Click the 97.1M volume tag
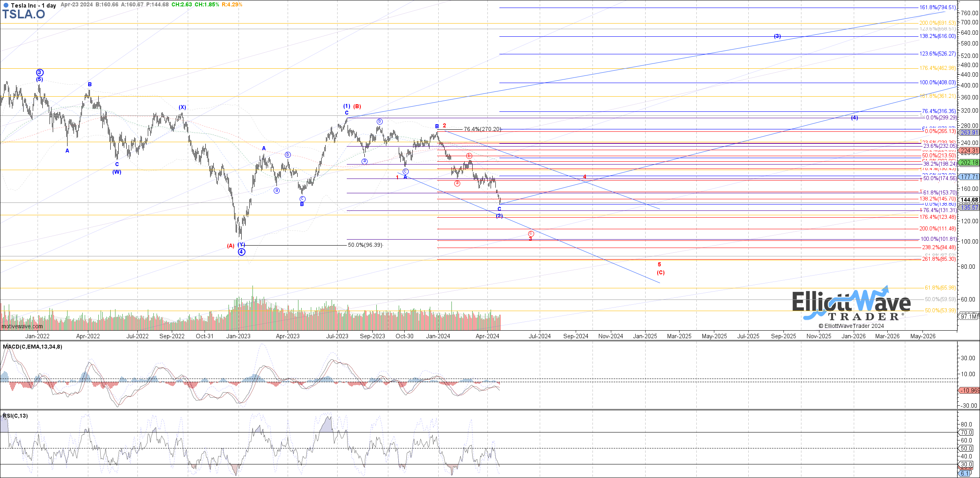980x478 pixels. point(969,316)
